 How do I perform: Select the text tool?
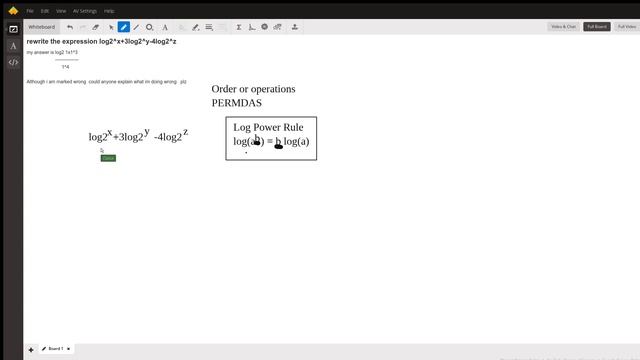click(x=165, y=27)
